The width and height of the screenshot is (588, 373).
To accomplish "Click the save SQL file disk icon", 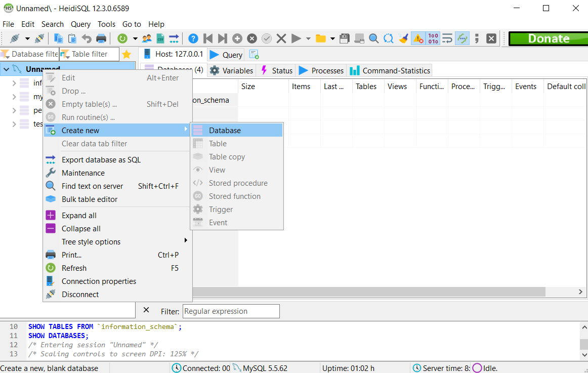I will click(344, 38).
